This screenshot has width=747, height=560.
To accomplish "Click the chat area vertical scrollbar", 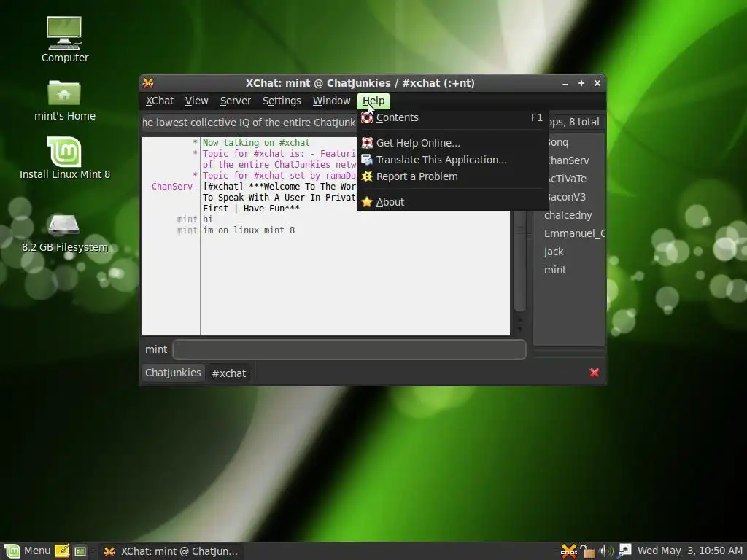I will (519, 261).
